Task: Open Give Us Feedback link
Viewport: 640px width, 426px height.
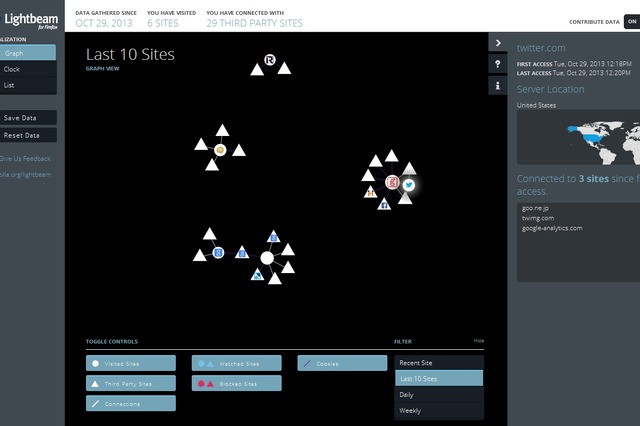Action: (25, 158)
